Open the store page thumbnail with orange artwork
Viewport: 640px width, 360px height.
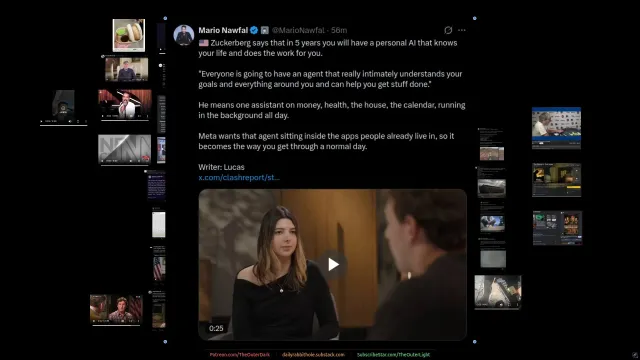[558, 228]
